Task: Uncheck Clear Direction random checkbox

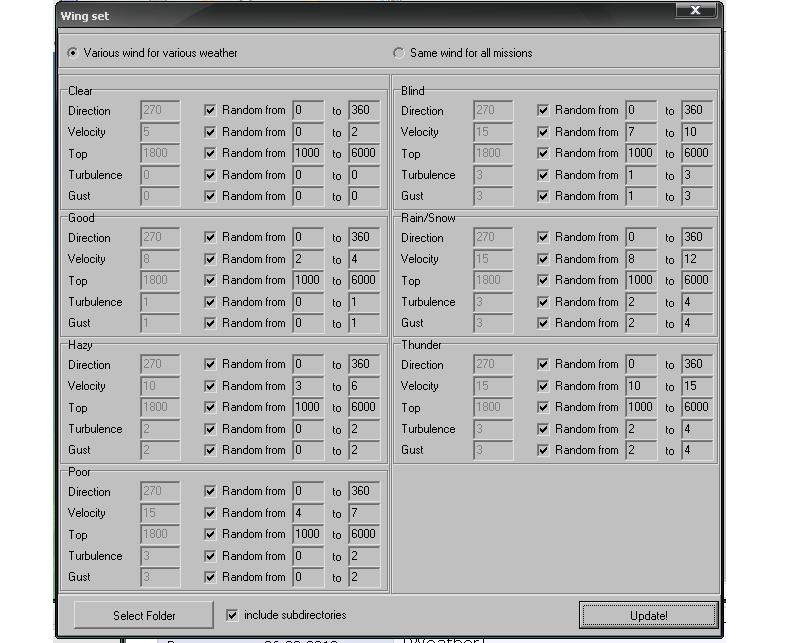Action: click(210, 110)
